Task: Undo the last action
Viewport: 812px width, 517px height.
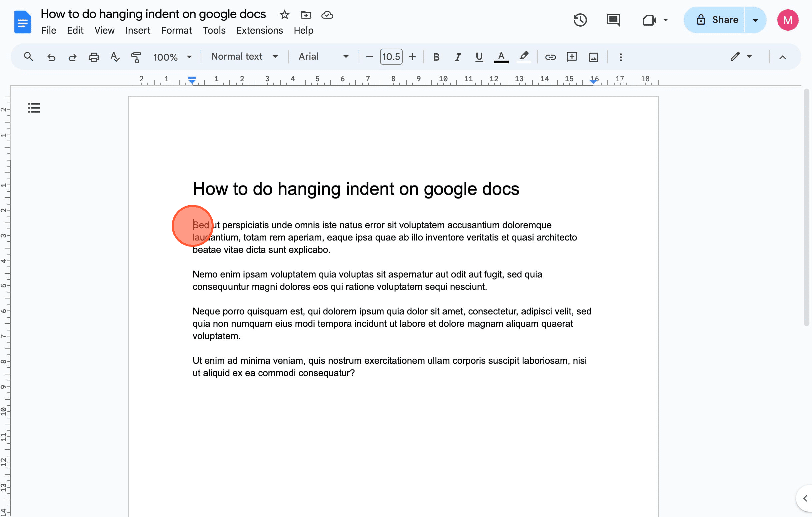Action: coord(51,57)
